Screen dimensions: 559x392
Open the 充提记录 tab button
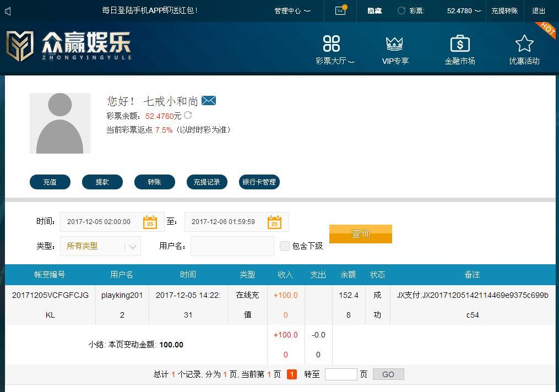(x=207, y=182)
